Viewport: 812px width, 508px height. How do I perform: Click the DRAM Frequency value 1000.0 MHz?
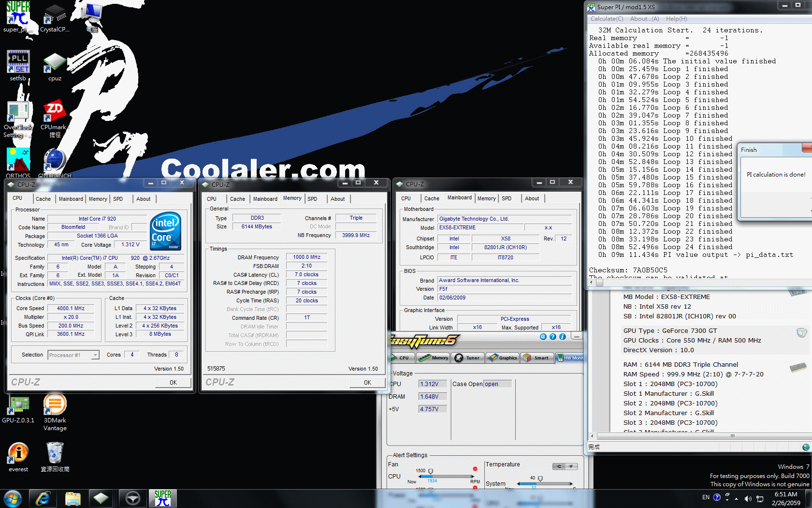(x=306, y=257)
